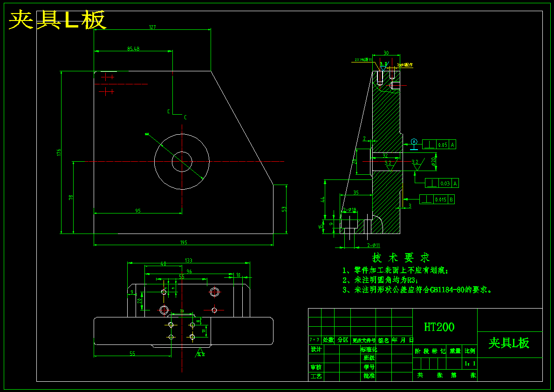Select requirement line 3 mentioning GB1184-80

(x=417, y=290)
